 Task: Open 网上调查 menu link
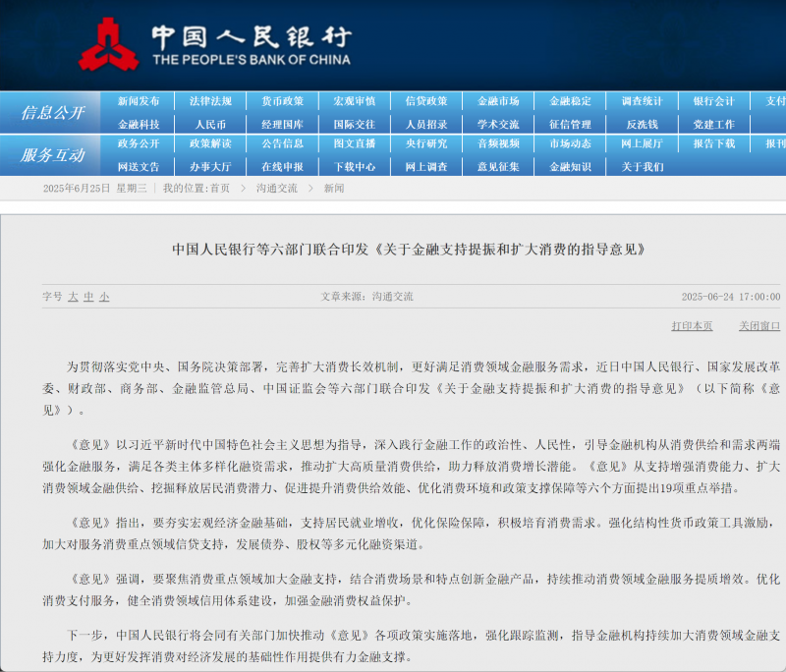click(x=426, y=167)
